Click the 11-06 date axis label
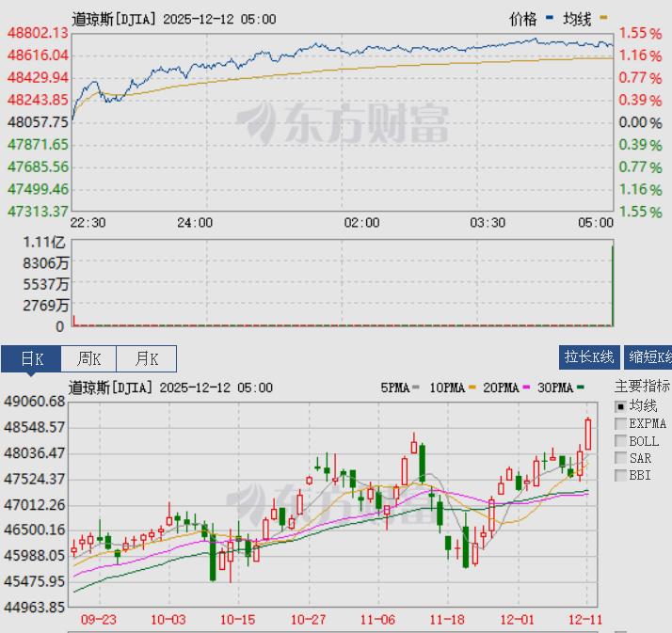Viewport: 672px width, 633px height. tap(377, 619)
